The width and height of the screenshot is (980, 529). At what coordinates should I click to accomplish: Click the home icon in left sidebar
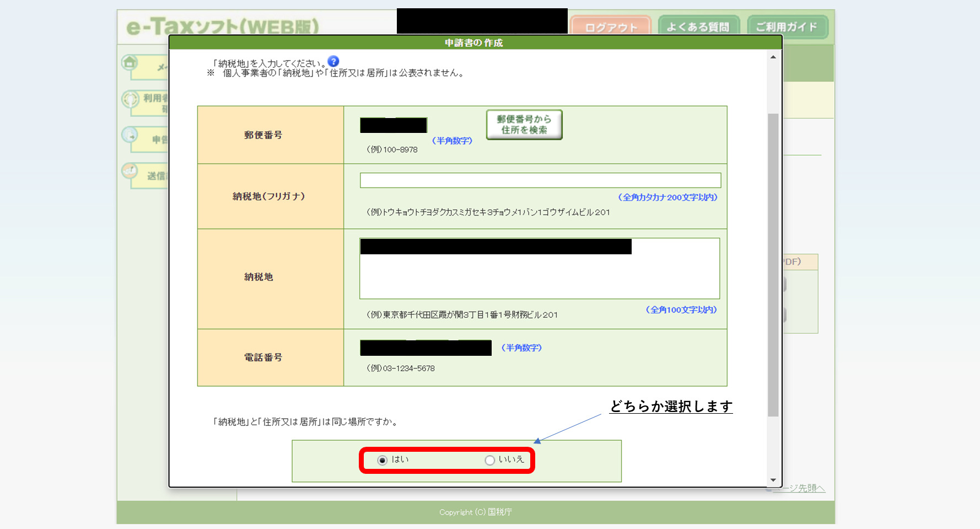click(130, 62)
